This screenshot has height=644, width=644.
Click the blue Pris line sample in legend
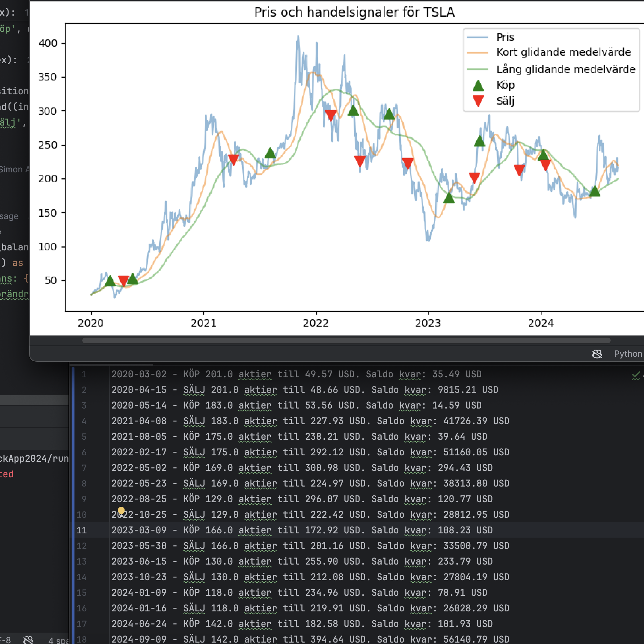[477, 37]
